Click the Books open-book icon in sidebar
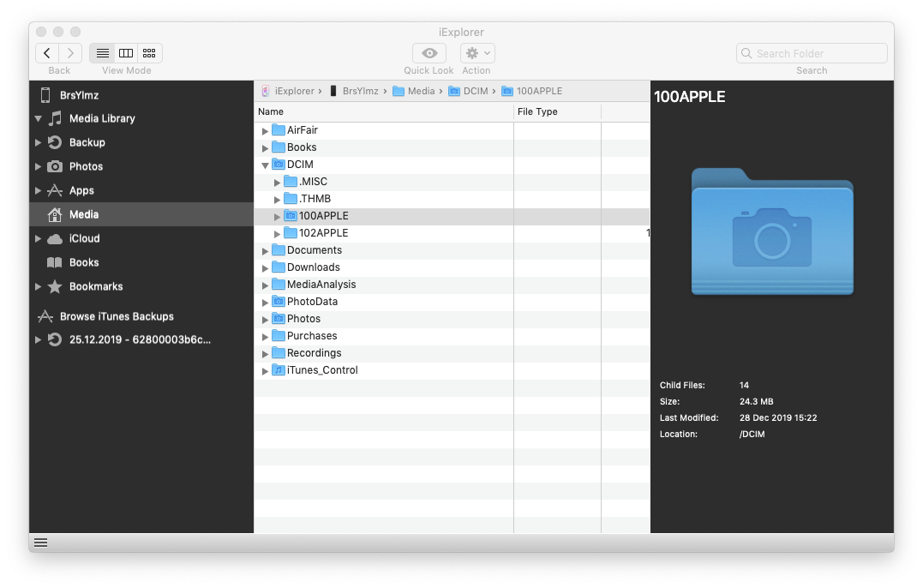The width and height of the screenshot is (923, 588). coord(55,262)
